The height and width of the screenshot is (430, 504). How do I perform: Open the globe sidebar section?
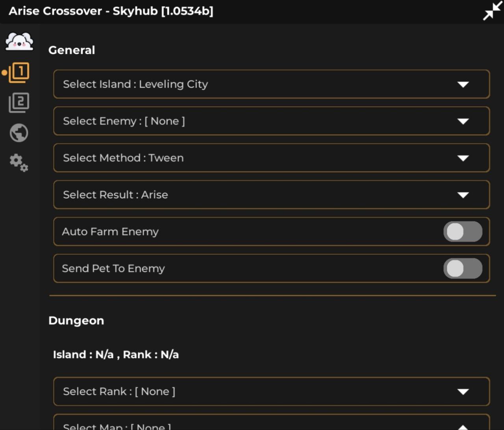point(19,133)
